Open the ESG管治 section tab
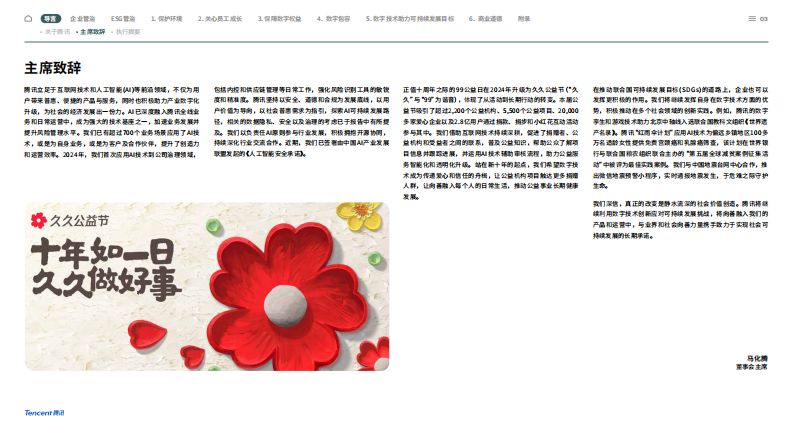 [123, 18]
